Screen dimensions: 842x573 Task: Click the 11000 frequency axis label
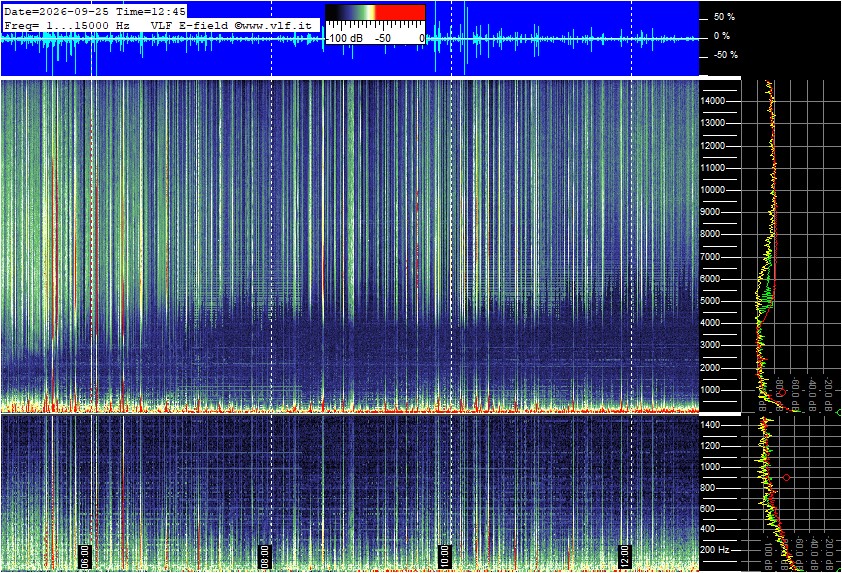[x=713, y=168]
